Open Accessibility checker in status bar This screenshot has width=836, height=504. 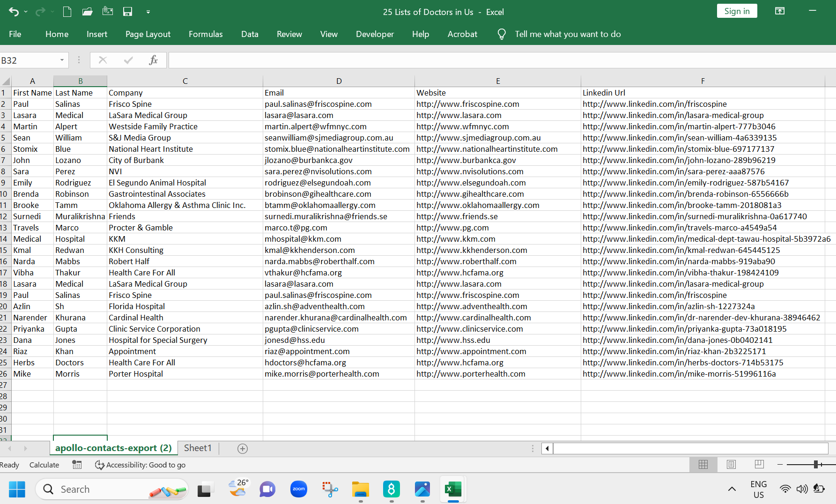coord(141,465)
